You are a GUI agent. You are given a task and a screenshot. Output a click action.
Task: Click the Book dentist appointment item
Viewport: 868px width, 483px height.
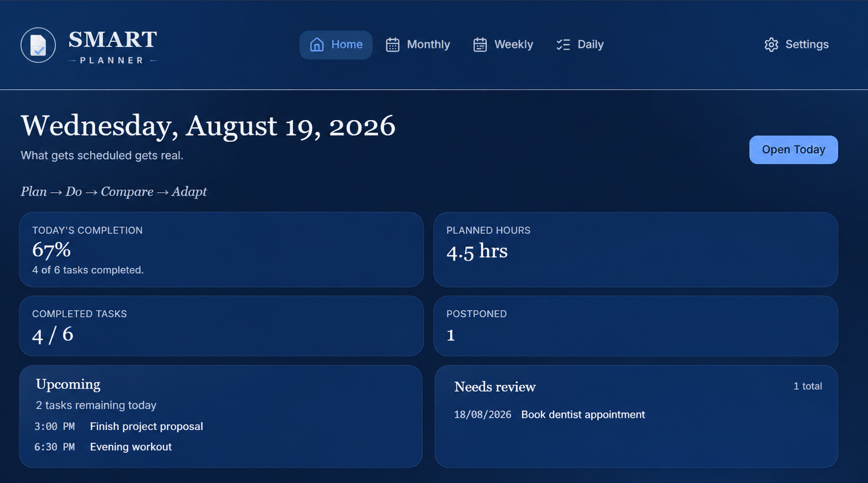583,415
